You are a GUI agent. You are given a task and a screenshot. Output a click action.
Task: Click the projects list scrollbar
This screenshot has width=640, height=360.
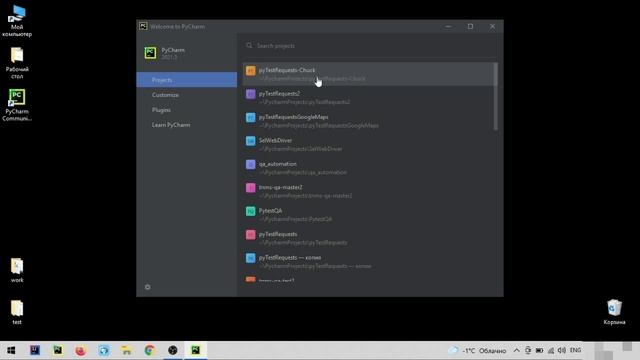point(496,97)
